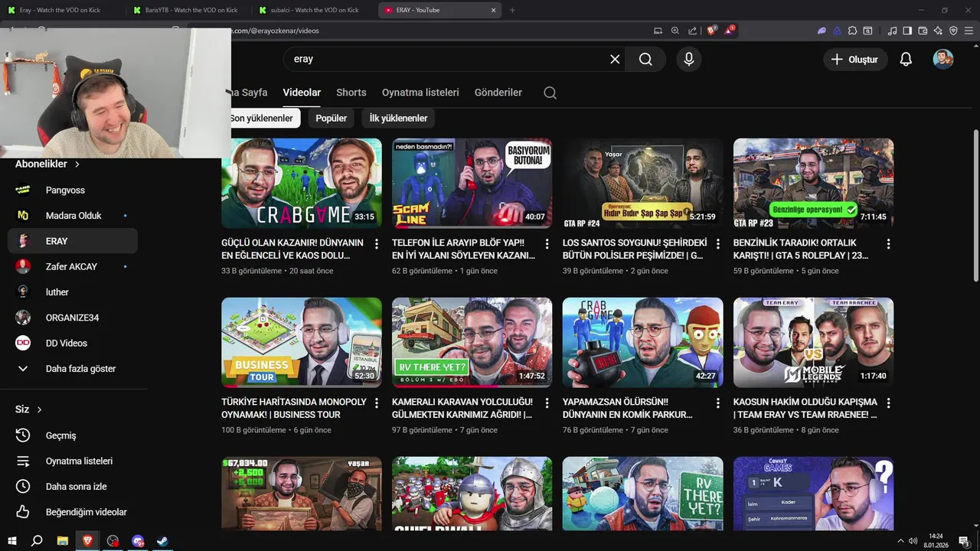
Task: Start voice search with the microphone
Action: click(x=689, y=59)
